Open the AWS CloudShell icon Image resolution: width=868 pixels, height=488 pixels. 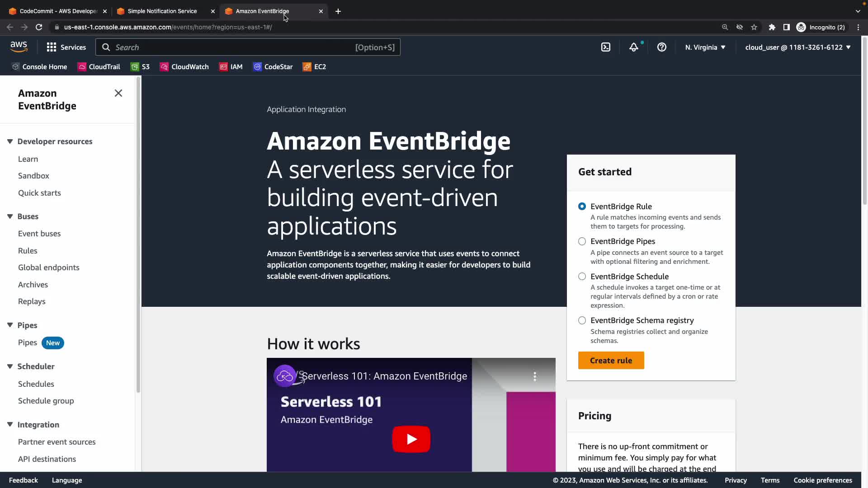606,47
